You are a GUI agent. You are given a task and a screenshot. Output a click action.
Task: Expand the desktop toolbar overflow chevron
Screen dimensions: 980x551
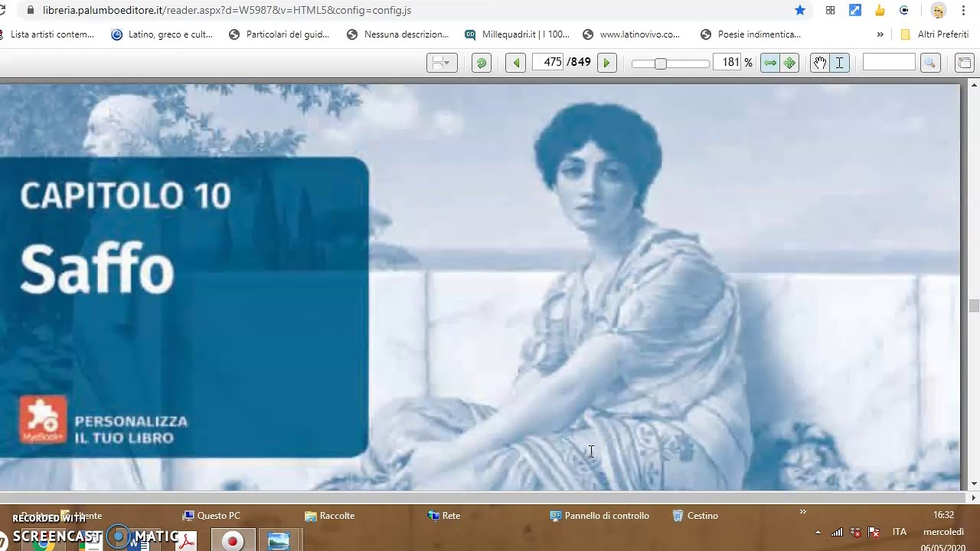802,512
